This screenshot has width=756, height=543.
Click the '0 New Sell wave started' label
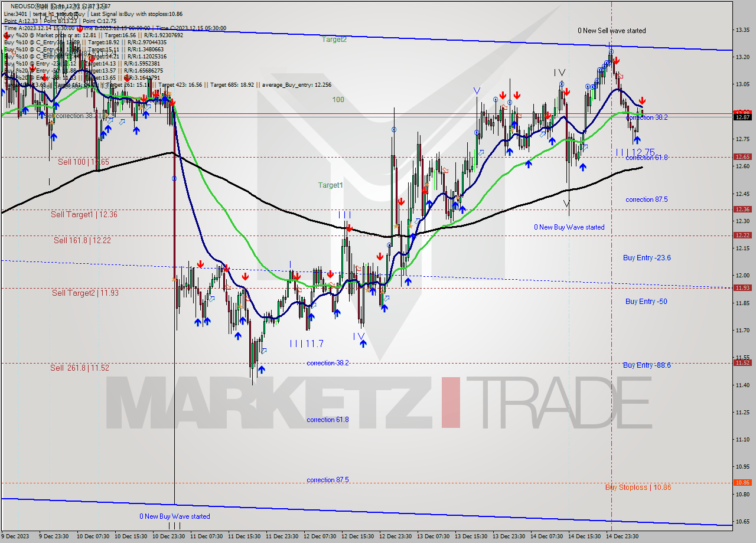pyautogui.click(x=611, y=31)
